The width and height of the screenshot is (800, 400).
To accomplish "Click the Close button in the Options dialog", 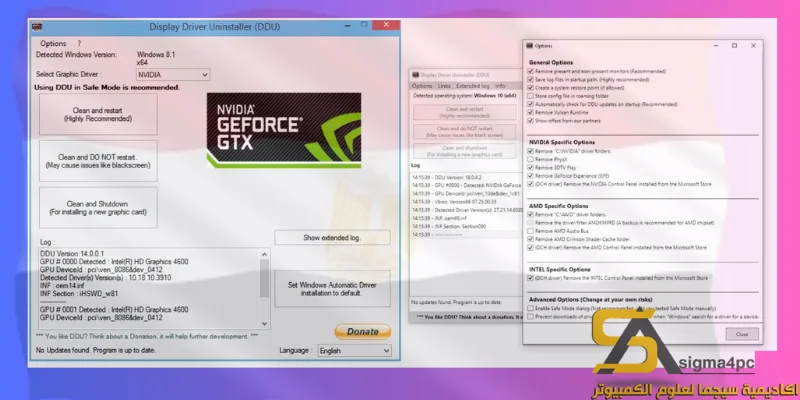I will pos(742,334).
